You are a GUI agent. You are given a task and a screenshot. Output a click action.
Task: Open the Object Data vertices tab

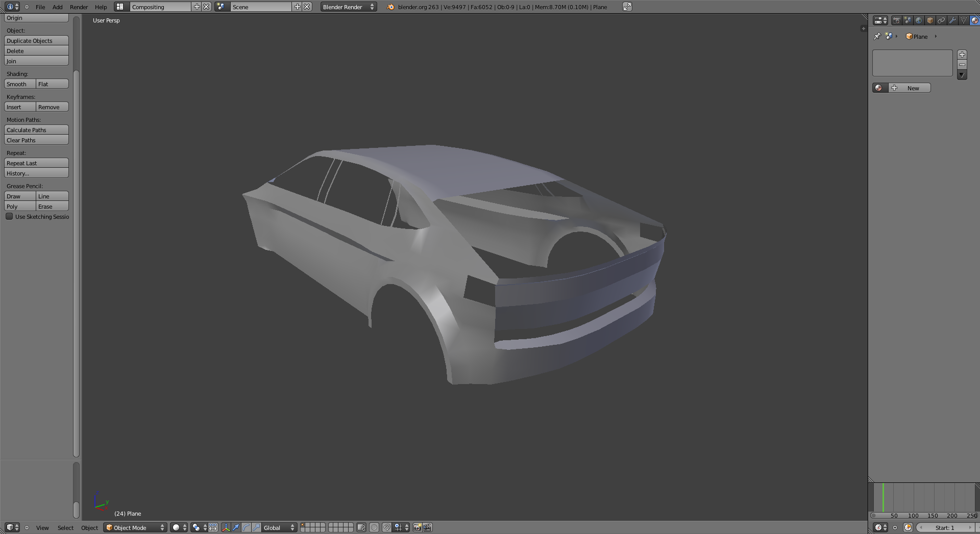pyautogui.click(x=964, y=20)
